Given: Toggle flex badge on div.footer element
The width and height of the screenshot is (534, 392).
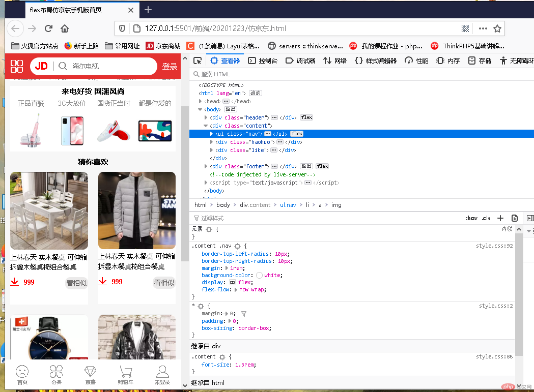Looking at the screenshot, I should tap(322, 166).
